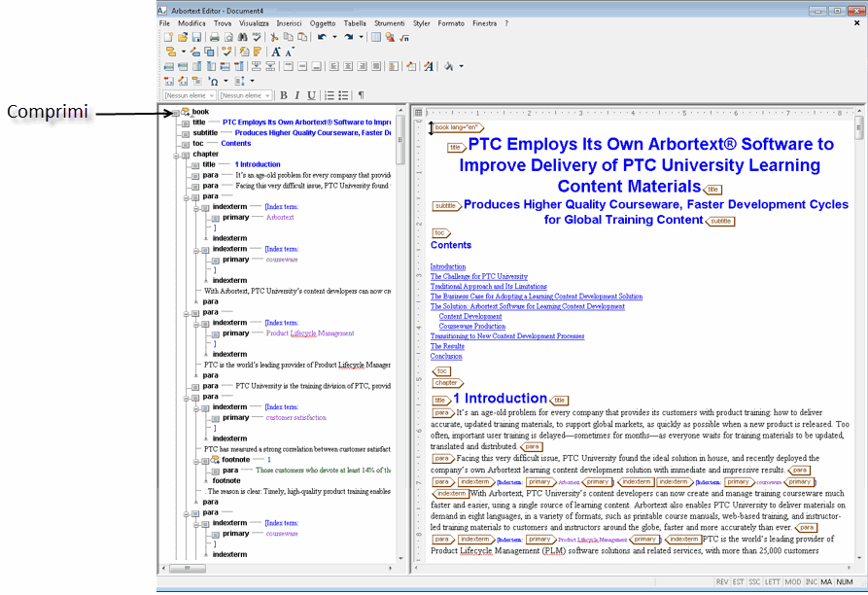The width and height of the screenshot is (868, 595).
Task: Toggle center cell alignment
Action: click(x=348, y=66)
